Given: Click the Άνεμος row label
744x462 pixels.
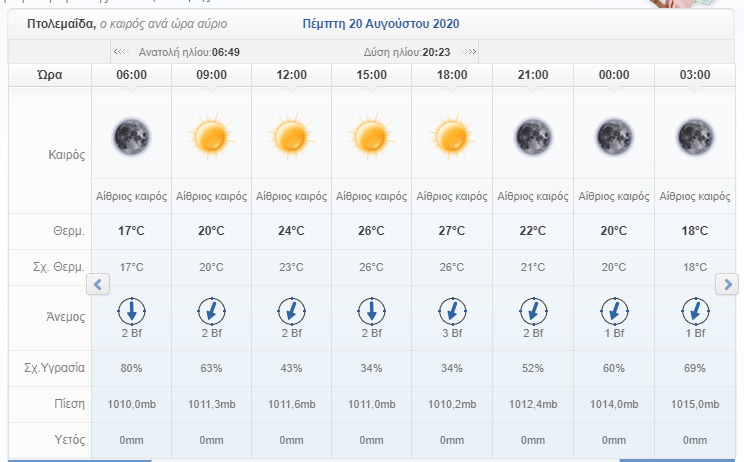Looking at the screenshot, I should click(x=66, y=317).
